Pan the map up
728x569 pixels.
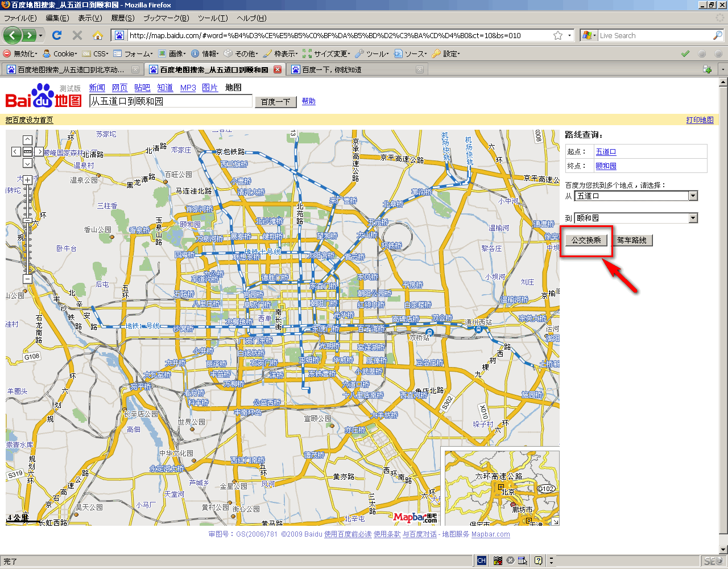(x=27, y=140)
